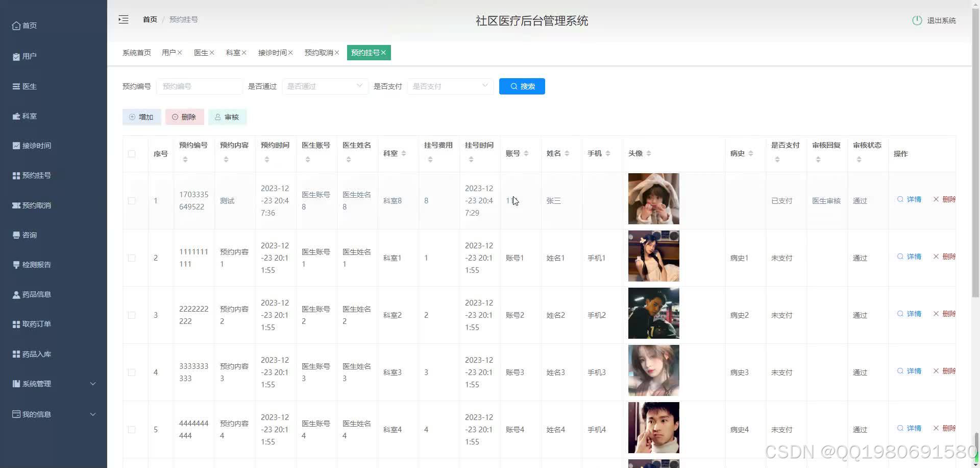Click the 咨询 sidebar icon
This screenshot has height=468, width=980.
(16, 235)
